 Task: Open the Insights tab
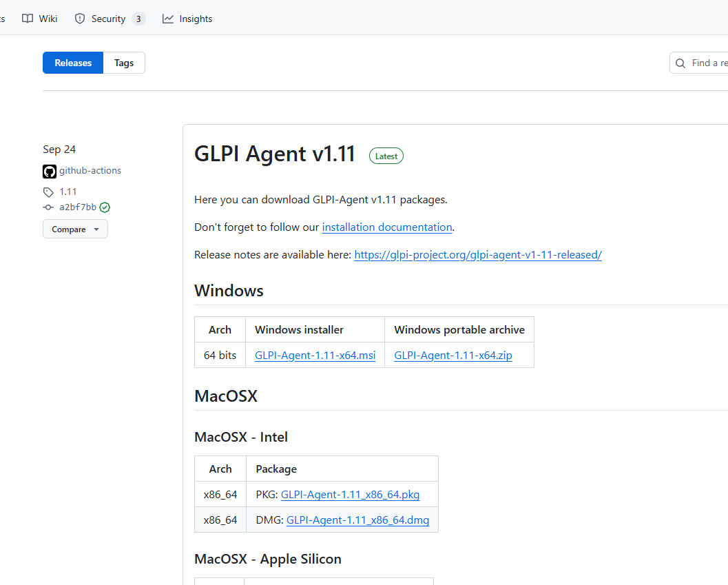point(187,19)
